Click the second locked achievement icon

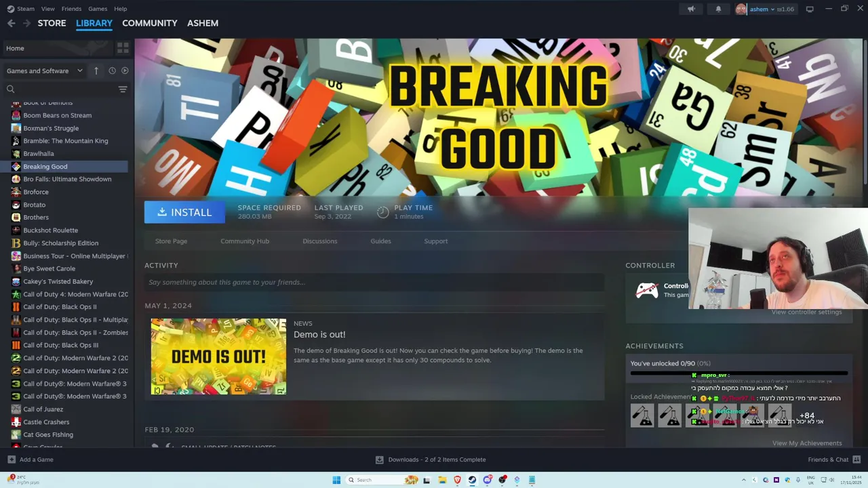point(669,415)
